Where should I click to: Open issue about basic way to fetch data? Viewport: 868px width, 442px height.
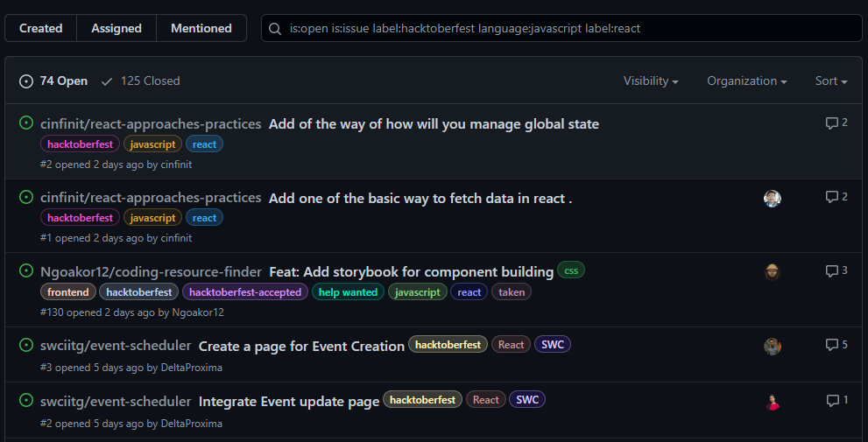pyautogui.click(x=420, y=198)
